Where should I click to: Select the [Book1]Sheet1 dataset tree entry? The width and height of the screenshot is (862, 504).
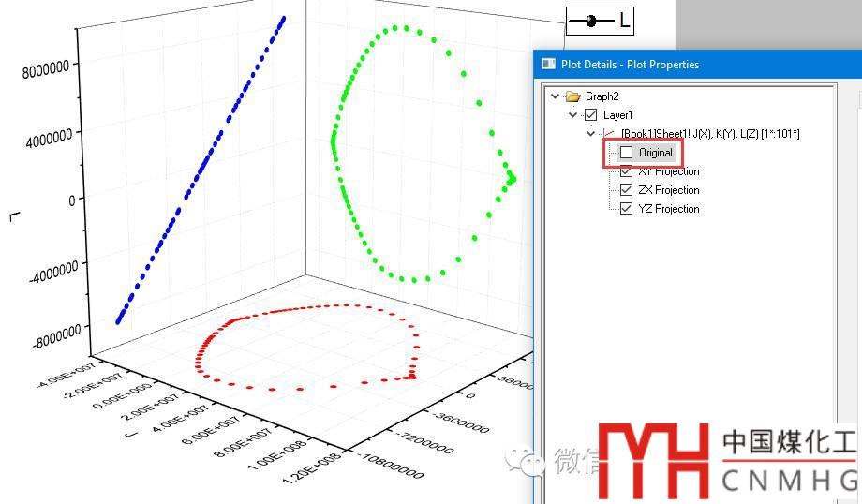click(710, 134)
